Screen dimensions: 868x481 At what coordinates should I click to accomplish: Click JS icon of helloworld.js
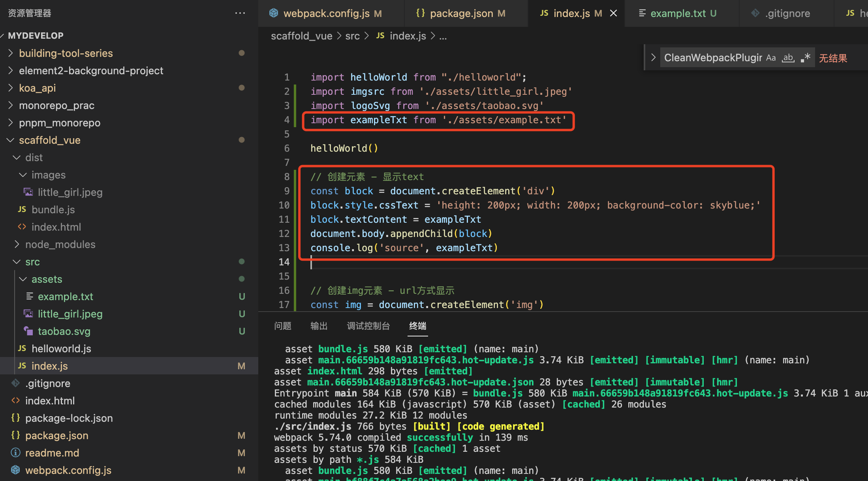click(22, 348)
